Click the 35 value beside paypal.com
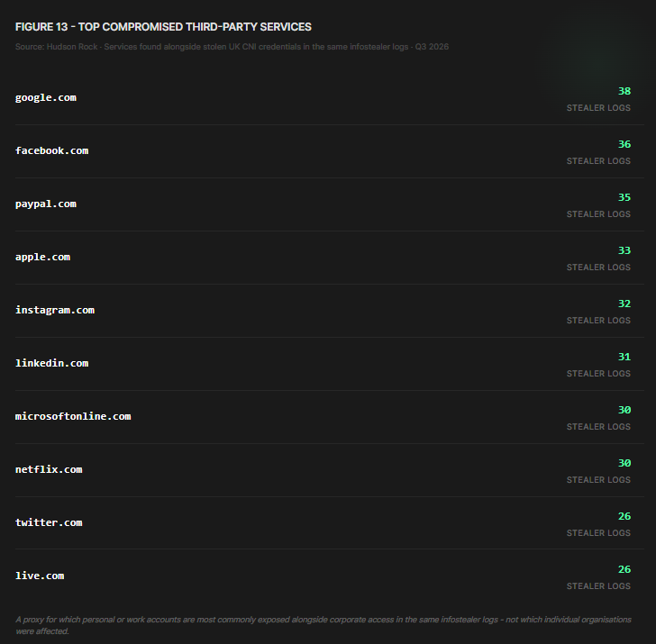This screenshot has height=644, width=656. tap(624, 197)
